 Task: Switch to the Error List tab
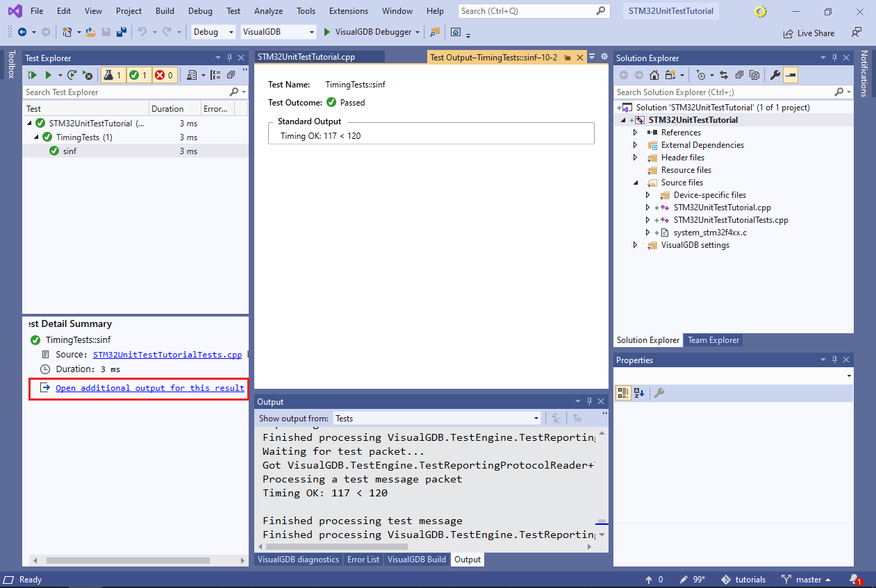363,560
